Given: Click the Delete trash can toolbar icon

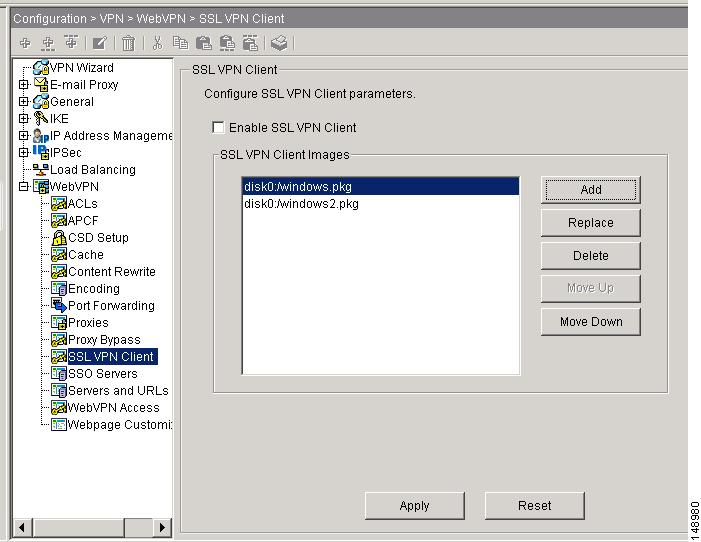Looking at the screenshot, I should coord(128,43).
